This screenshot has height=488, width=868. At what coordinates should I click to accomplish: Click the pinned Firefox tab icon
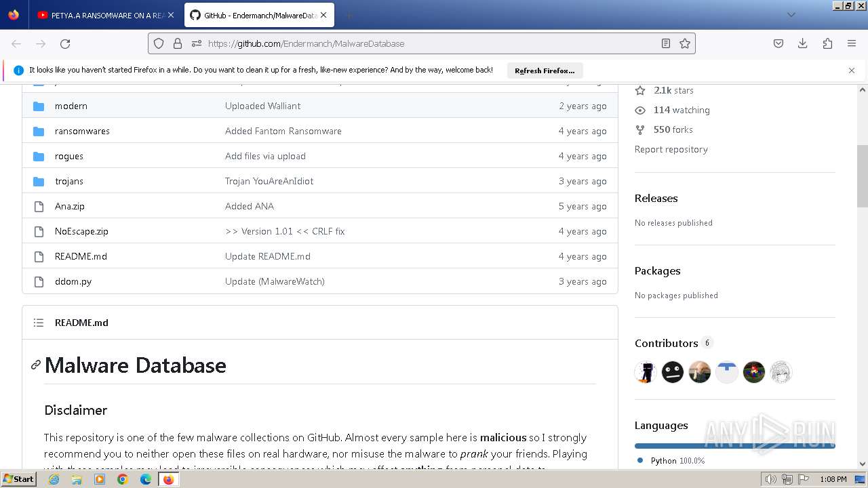[x=14, y=15]
